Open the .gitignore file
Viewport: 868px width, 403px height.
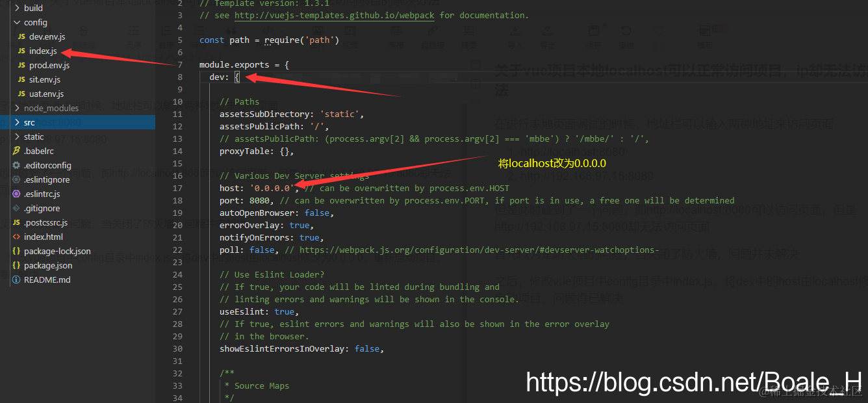coord(42,209)
